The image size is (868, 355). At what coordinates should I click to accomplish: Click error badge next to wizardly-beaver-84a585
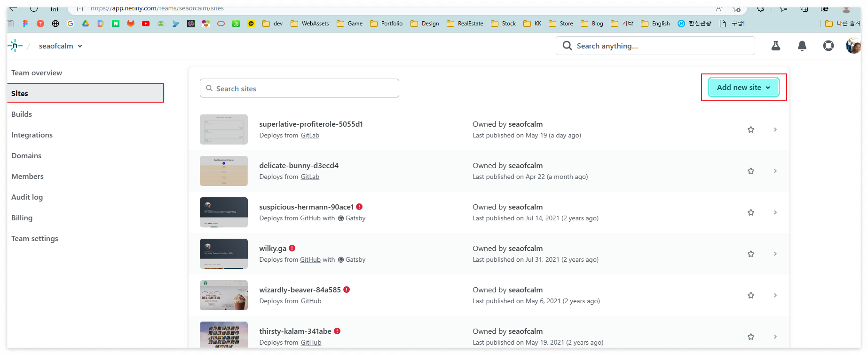pyautogui.click(x=347, y=290)
